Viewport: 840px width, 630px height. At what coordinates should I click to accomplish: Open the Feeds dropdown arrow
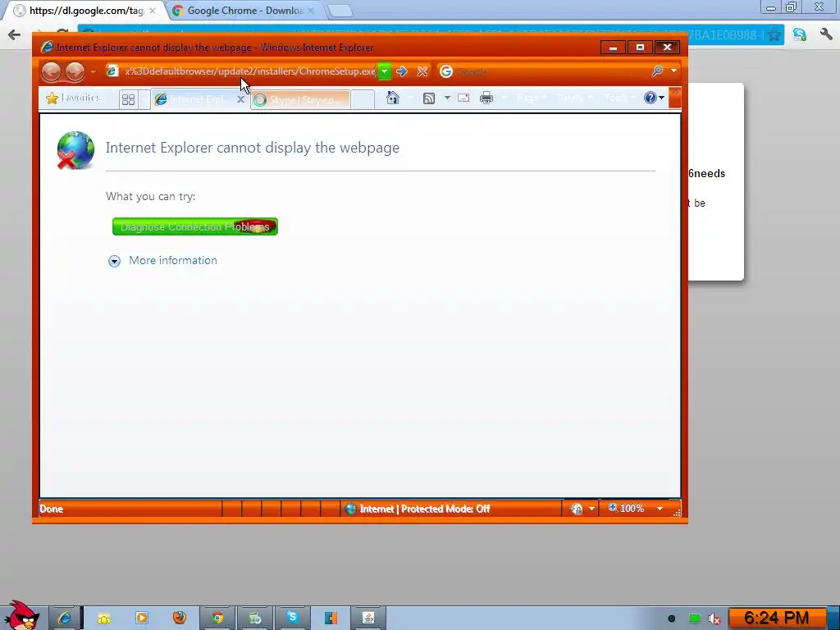[447, 98]
